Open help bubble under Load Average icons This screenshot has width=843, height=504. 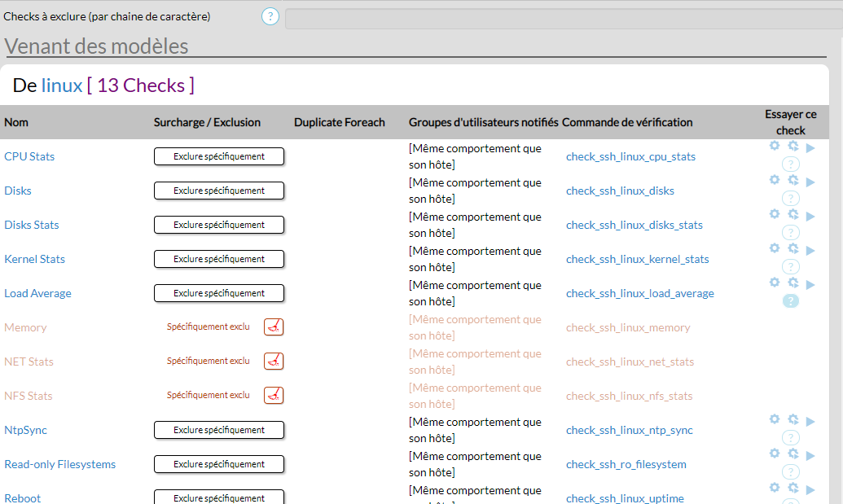(x=791, y=301)
